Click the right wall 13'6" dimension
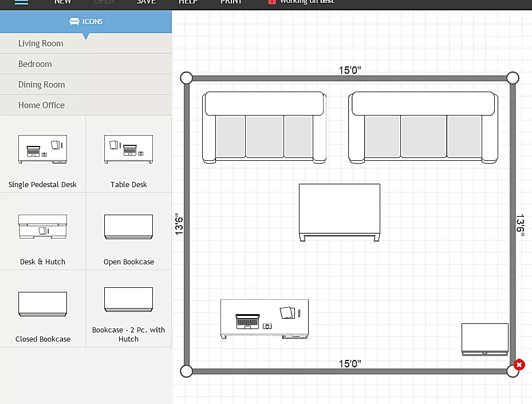 pyautogui.click(x=520, y=225)
